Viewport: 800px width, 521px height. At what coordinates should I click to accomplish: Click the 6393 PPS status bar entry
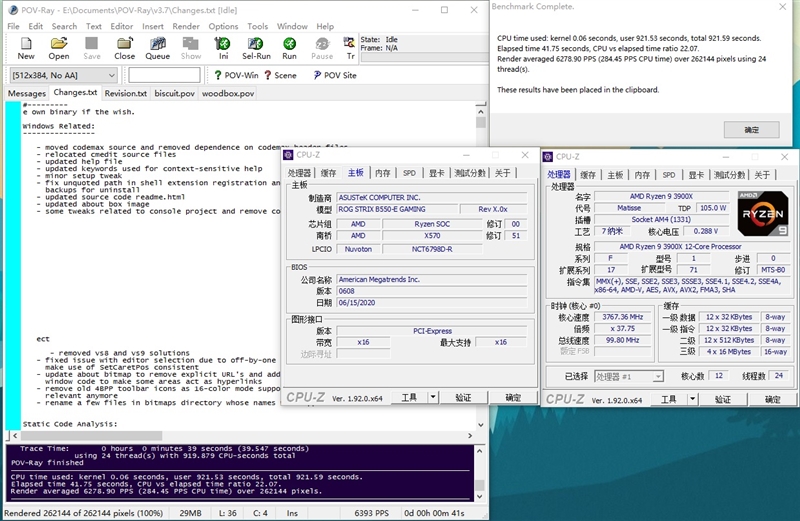click(x=371, y=513)
